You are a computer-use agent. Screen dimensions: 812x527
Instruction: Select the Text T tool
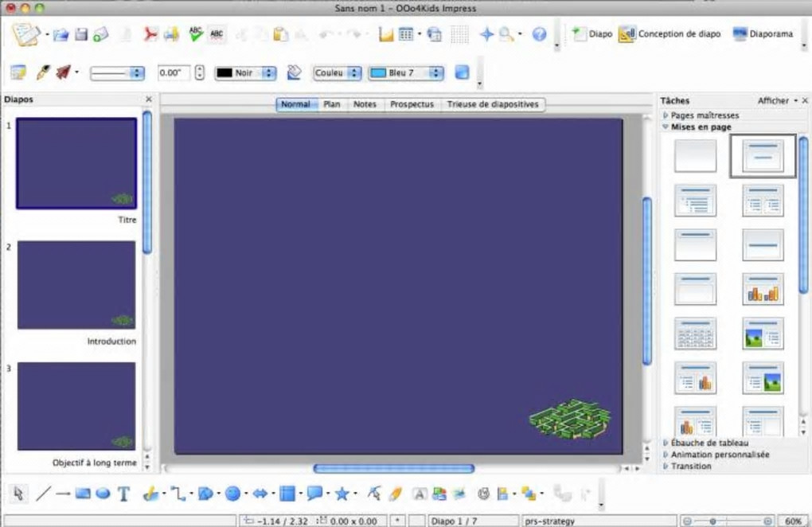tap(123, 494)
